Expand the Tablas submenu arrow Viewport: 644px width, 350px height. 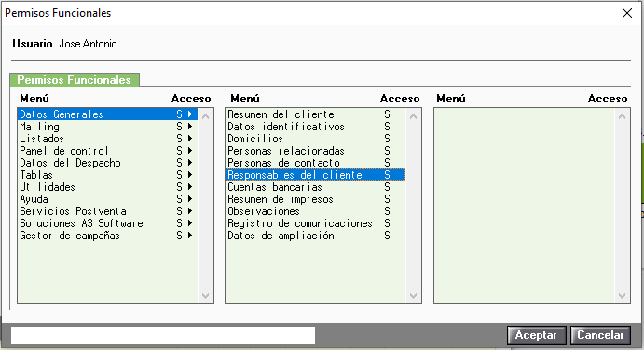coord(190,175)
